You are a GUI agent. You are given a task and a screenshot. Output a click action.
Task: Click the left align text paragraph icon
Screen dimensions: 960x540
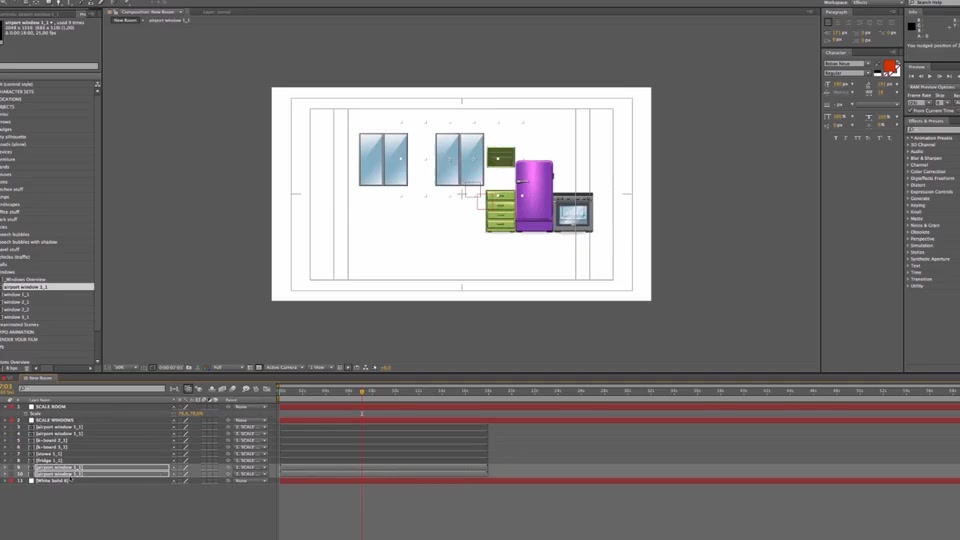coord(828,22)
